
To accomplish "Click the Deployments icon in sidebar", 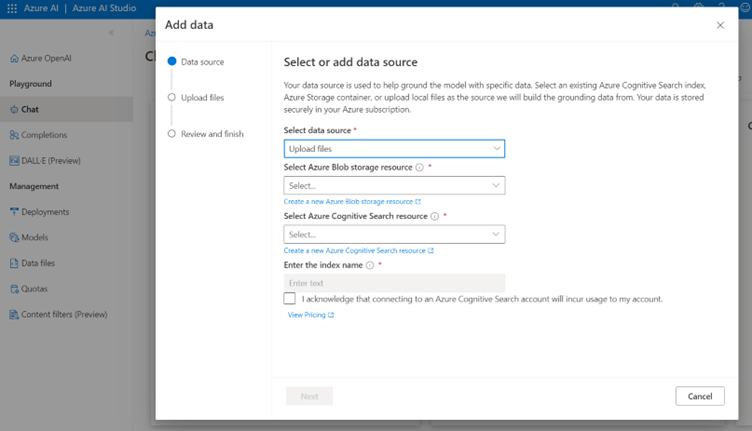I will tap(14, 212).
